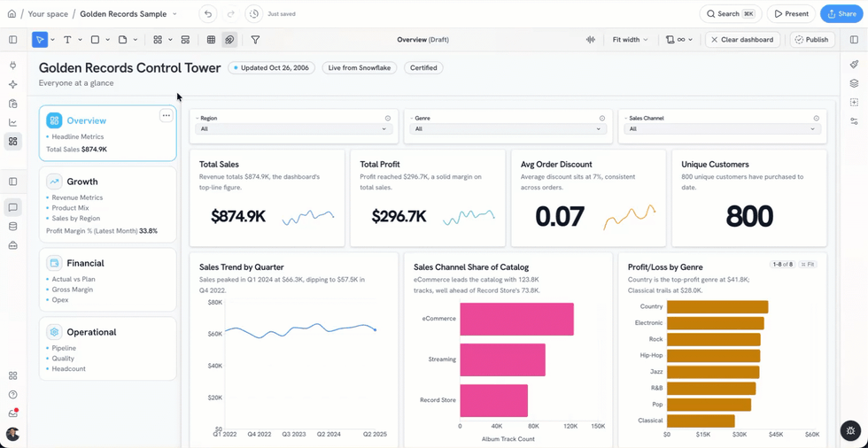The image size is (868, 448).
Task: Click the add-selection dashed square icon
Action: tap(854, 103)
